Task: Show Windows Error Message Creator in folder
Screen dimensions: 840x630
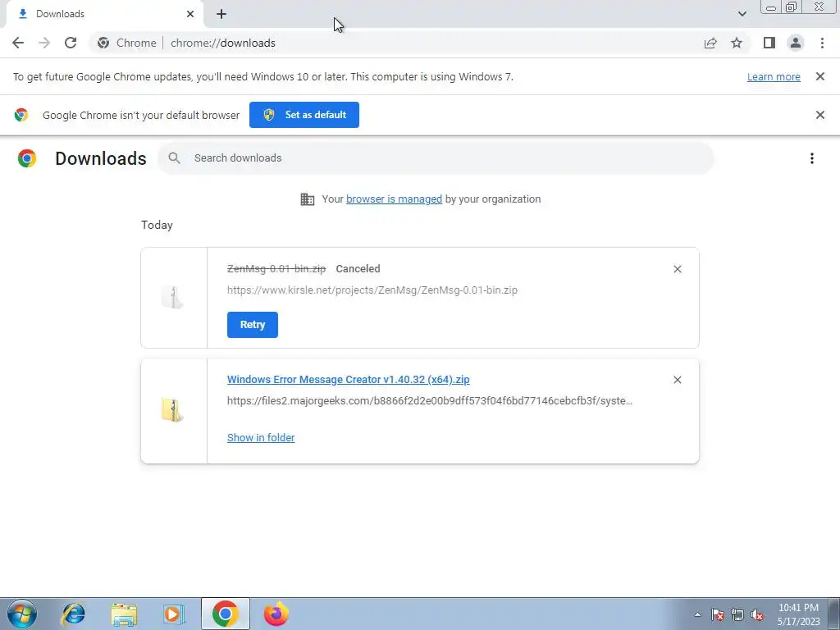Action: [x=261, y=438]
